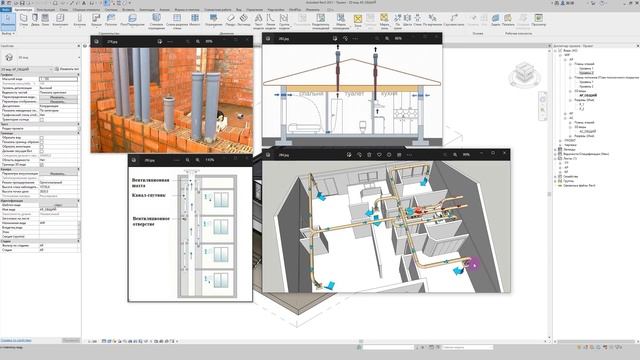This screenshot has width=640, height=360.
Task: Click the Properties palette vertical scrollbar
Action: click(79, 231)
